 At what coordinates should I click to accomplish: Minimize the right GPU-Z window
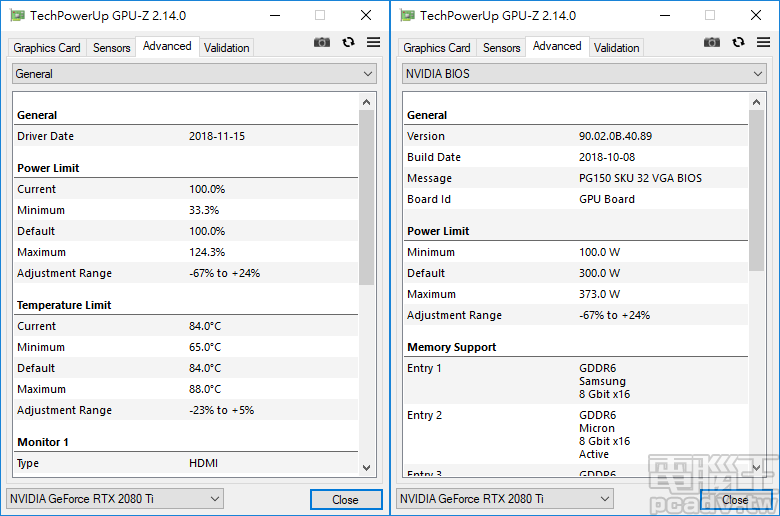(x=665, y=15)
